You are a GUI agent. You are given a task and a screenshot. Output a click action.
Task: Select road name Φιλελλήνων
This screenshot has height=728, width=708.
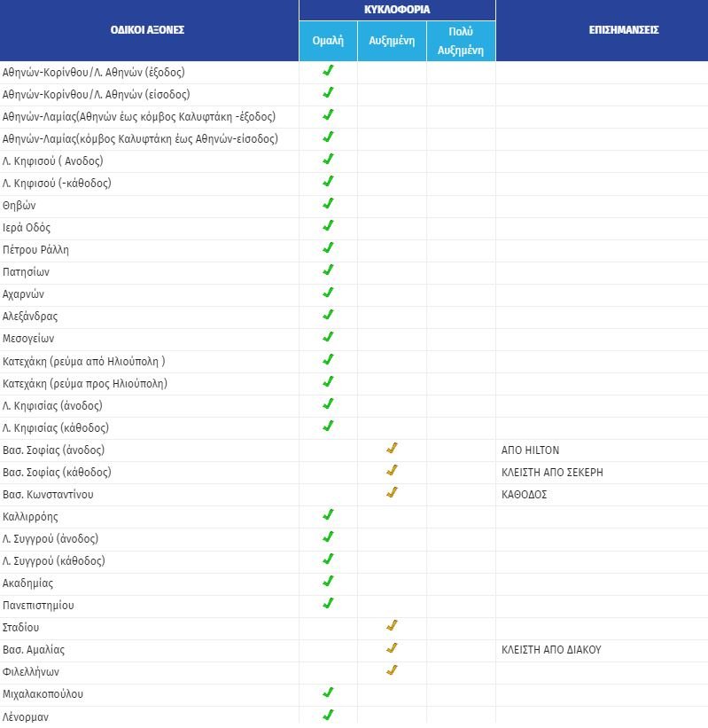pyautogui.click(x=31, y=672)
